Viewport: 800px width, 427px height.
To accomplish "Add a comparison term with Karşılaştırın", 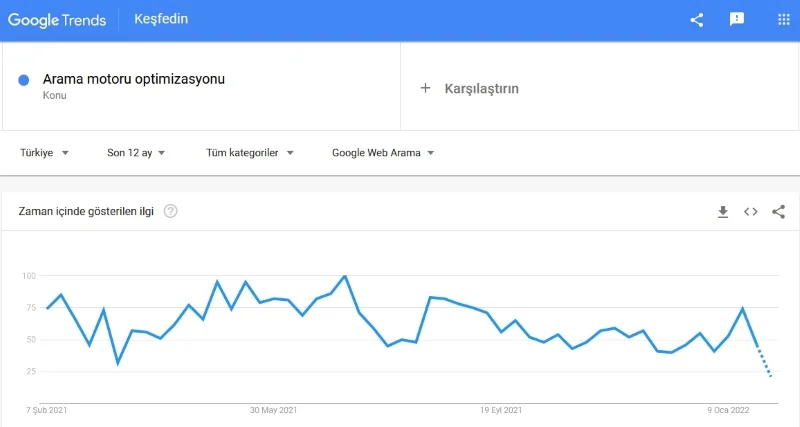I will pyautogui.click(x=481, y=88).
